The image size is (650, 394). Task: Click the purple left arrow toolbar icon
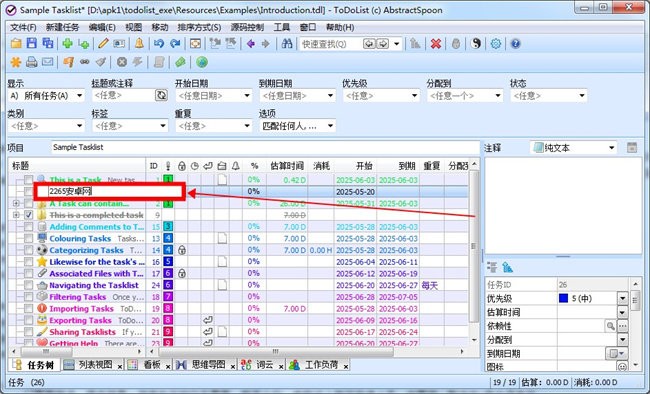[x=250, y=44]
